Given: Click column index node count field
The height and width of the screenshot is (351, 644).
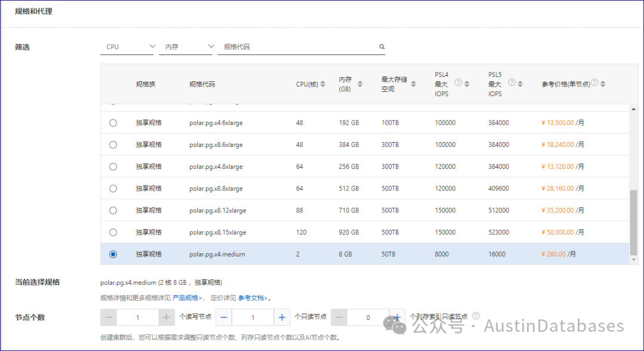Looking at the screenshot, I should [x=368, y=318].
